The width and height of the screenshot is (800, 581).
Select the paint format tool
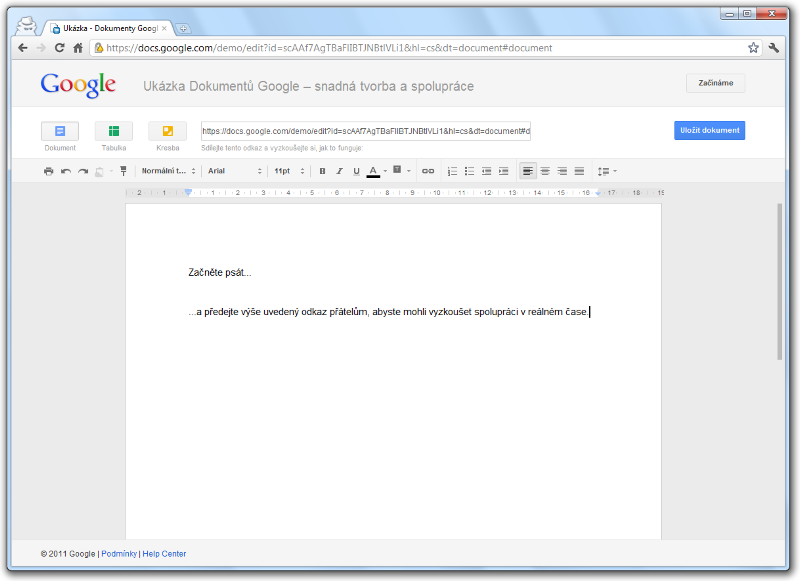pyautogui.click(x=123, y=171)
